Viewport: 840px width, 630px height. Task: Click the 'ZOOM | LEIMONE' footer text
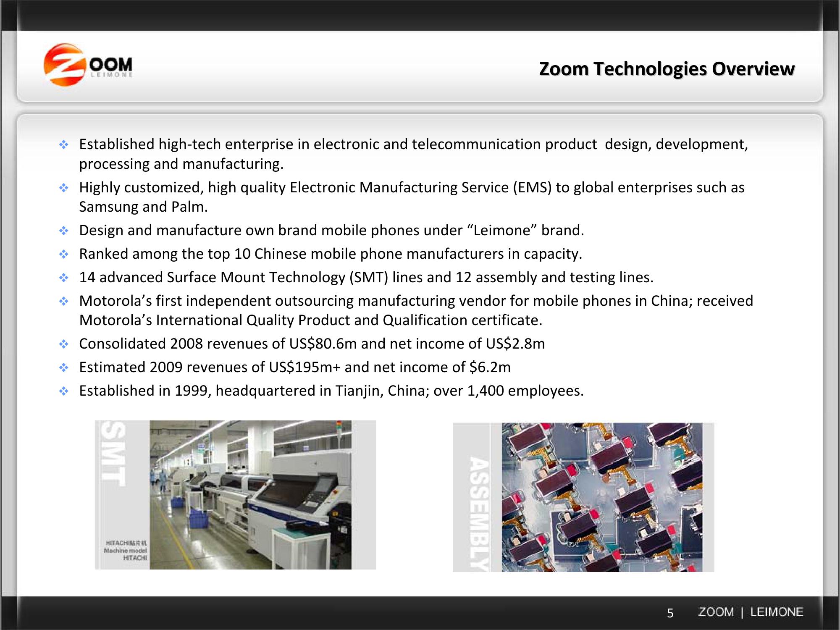(751, 612)
